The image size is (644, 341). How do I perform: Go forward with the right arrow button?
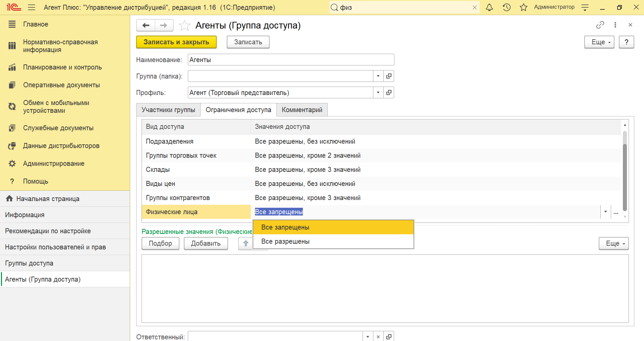point(164,25)
